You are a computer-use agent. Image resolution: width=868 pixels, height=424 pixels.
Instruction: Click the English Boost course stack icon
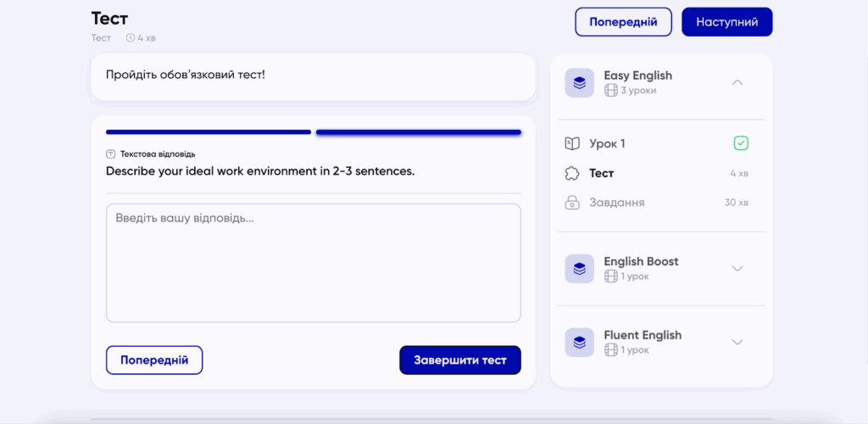coord(579,269)
